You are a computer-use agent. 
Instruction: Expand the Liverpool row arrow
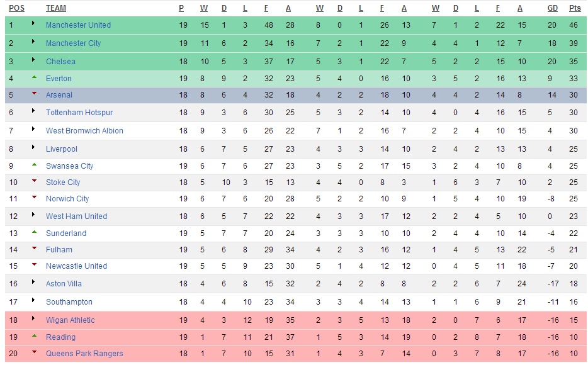click(x=33, y=147)
